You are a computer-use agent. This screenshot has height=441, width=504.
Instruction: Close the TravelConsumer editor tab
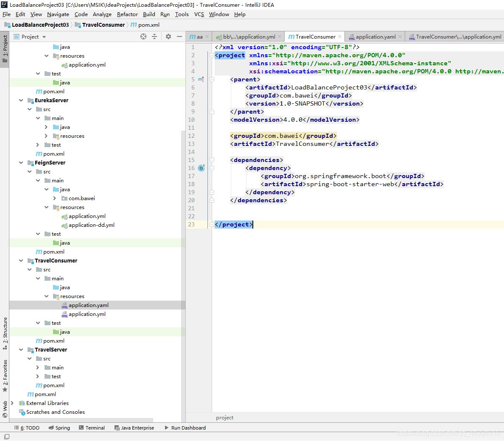(x=340, y=36)
